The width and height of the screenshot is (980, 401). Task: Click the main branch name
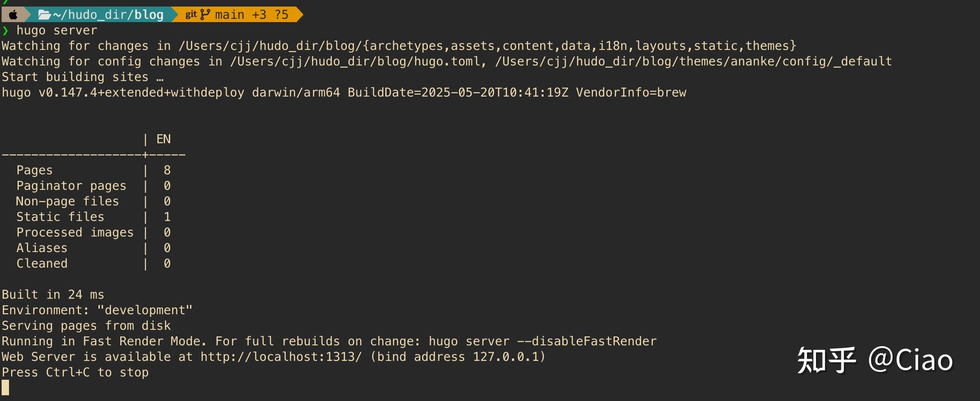(229, 15)
